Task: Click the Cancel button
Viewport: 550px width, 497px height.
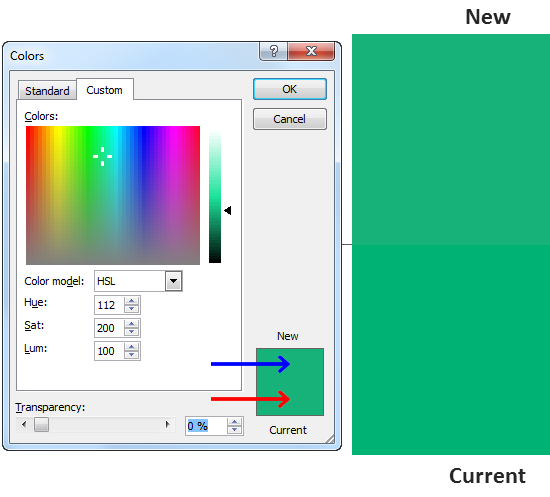Action: click(290, 119)
